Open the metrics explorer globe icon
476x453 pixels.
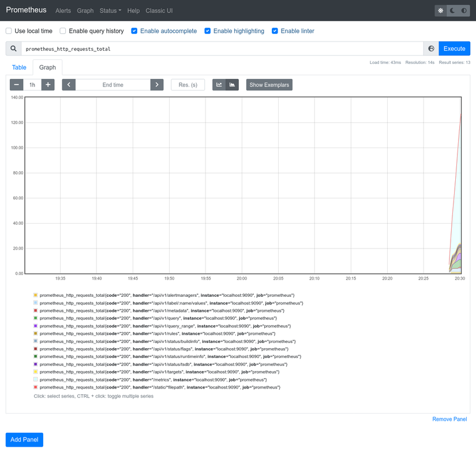[431, 49]
